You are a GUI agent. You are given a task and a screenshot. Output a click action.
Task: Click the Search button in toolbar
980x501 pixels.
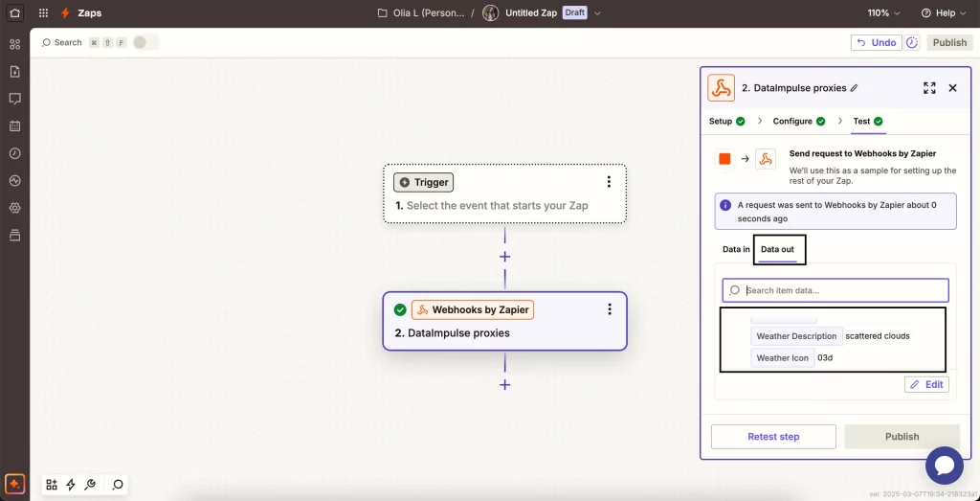(x=61, y=42)
